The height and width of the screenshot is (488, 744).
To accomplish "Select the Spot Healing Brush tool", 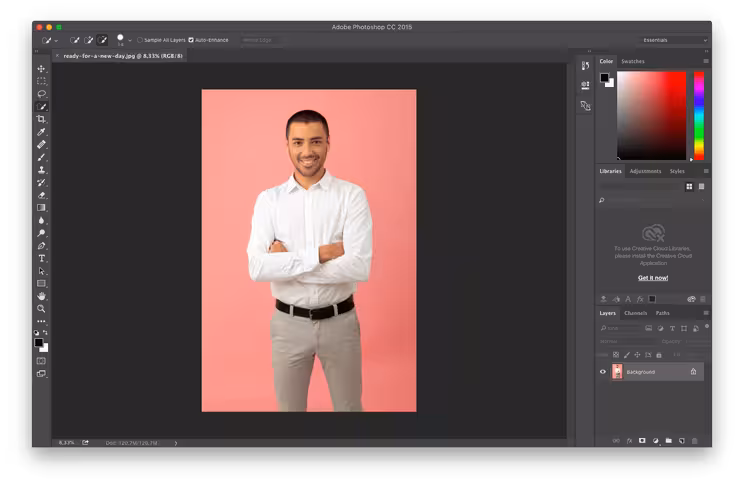I will (41, 144).
